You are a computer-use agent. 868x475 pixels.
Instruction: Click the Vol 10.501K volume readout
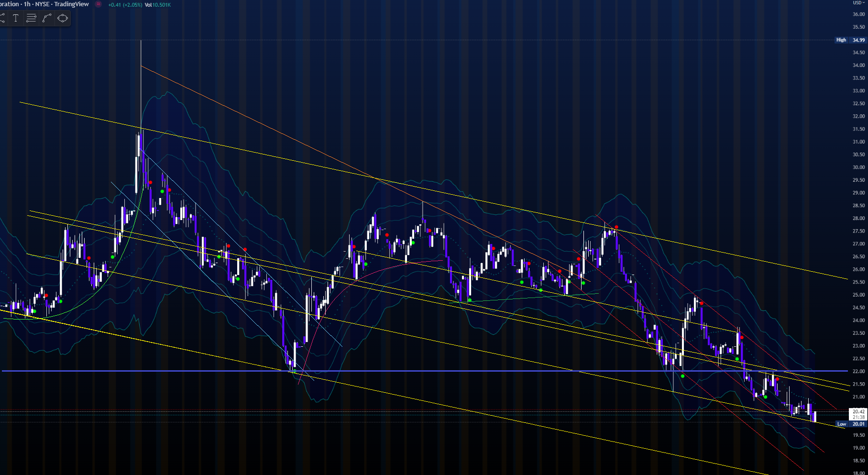click(158, 5)
